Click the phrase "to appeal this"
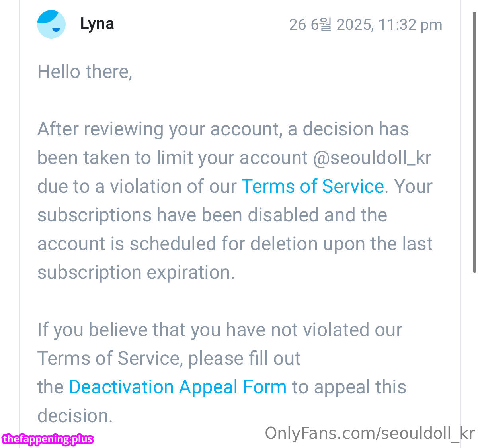The height and width of the screenshot is (448, 480). (x=349, y=387)
